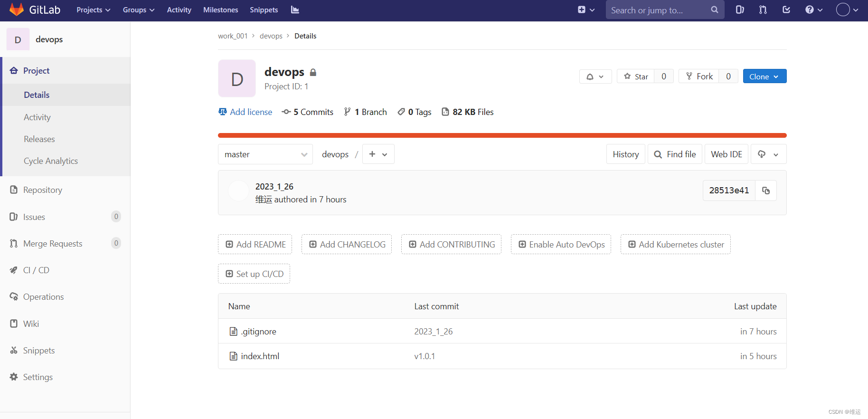Open the Issues icon in top bar
868x419 pixels.
[740, 10]
